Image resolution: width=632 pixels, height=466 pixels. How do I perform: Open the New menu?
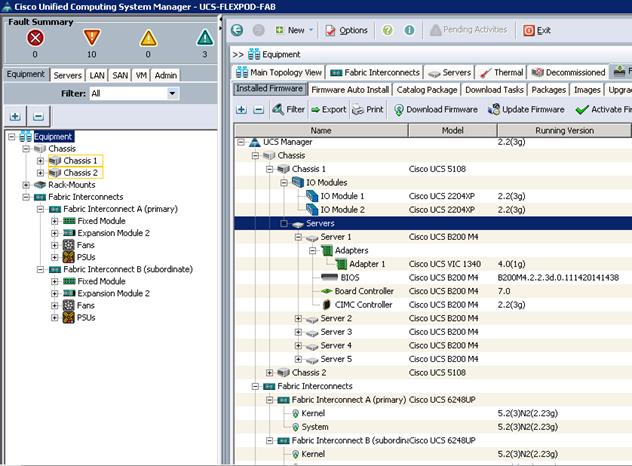(x=294, y=30)
